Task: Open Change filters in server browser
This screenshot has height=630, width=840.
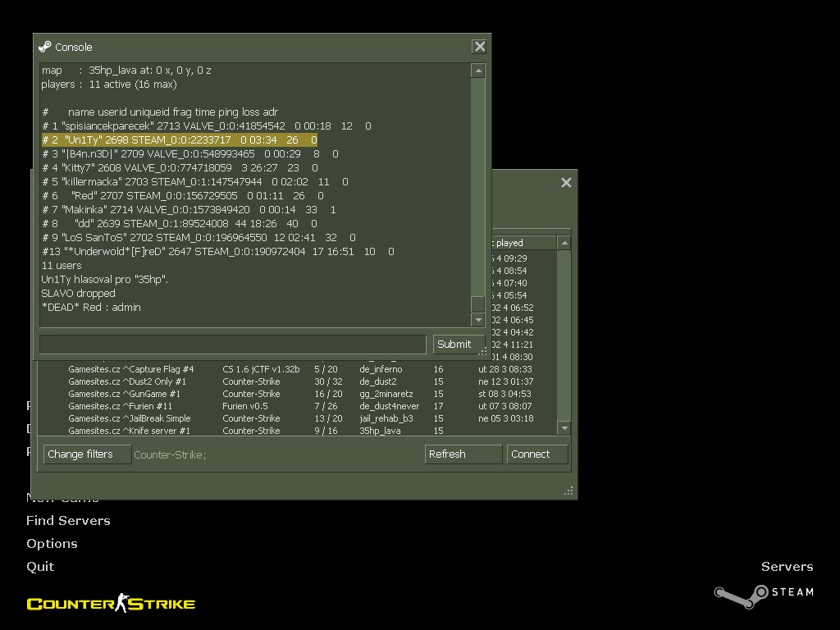Action: coord(87,454)
